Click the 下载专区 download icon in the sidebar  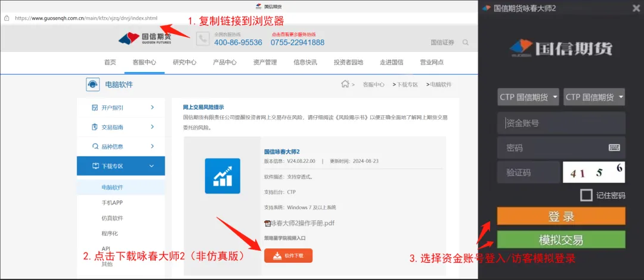point(95,166)
